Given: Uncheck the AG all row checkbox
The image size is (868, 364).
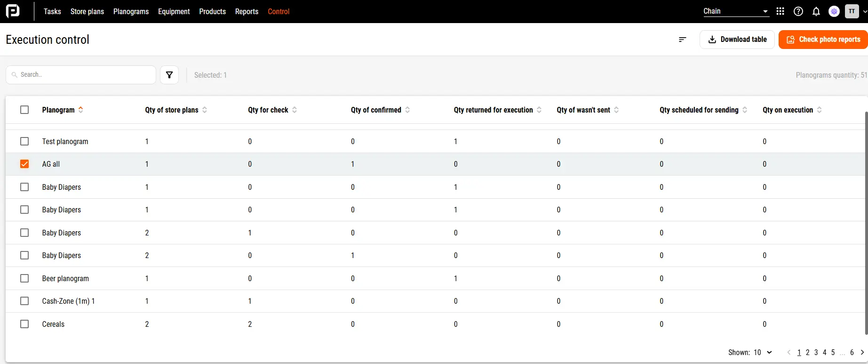Looking at the screenshot, I should click(x=24, y=164).
